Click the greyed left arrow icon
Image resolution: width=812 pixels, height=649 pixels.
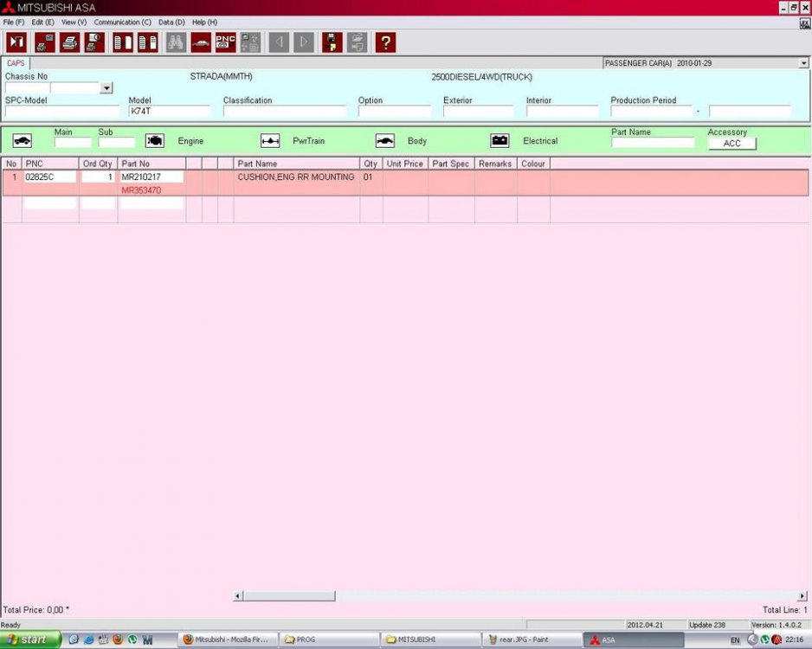[x=279, y=42]
